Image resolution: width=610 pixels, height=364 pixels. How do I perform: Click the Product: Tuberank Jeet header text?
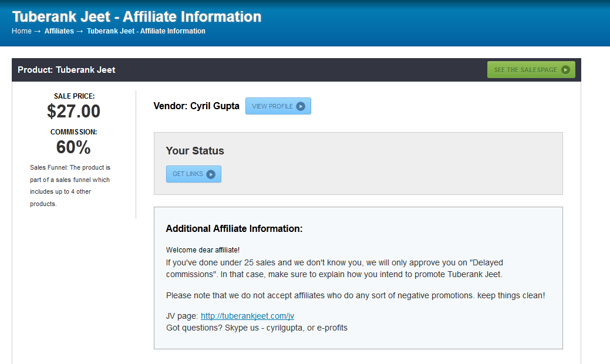(x=66, y=70)
